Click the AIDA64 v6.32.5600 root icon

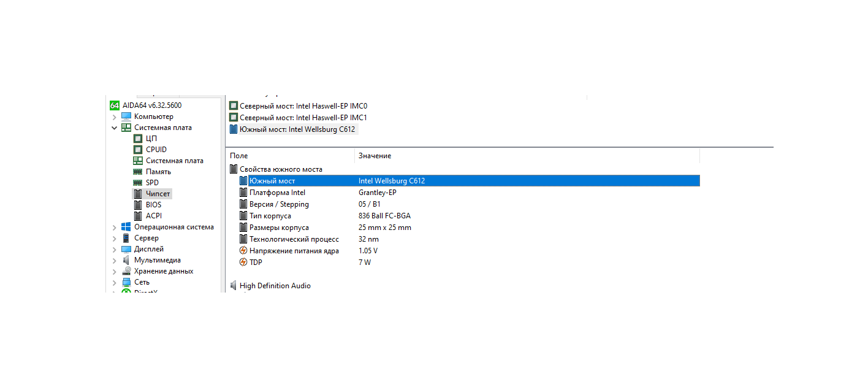pyautogui.click(x=115, y=105)
